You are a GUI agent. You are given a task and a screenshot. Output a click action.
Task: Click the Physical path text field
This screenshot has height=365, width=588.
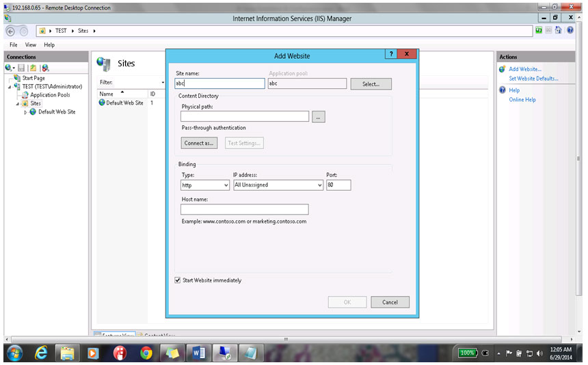(x=245, y=117)
